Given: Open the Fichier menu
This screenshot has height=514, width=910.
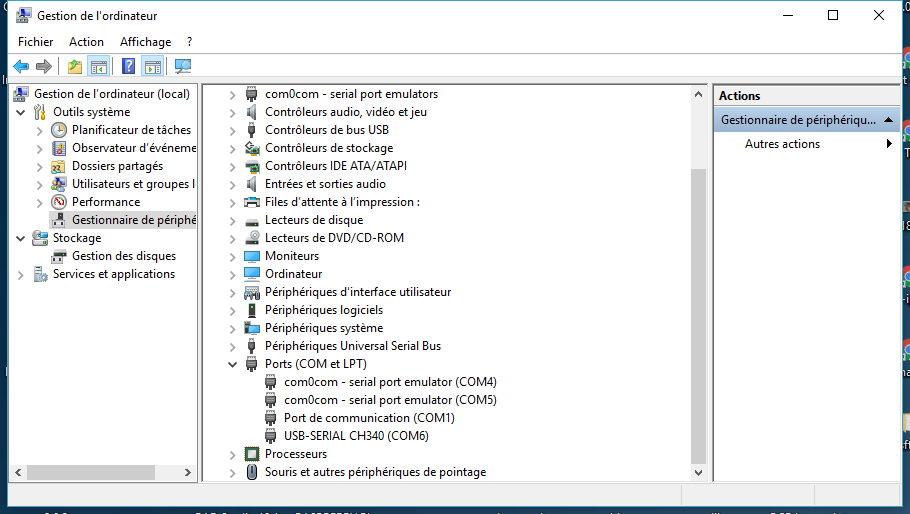Looking at the screenshot, I should click(35, 42).
